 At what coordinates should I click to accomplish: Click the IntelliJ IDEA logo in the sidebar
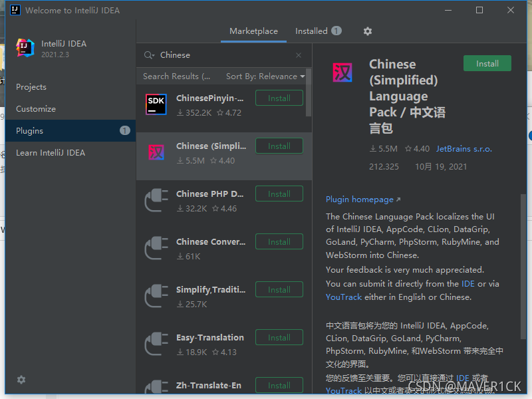25,48
